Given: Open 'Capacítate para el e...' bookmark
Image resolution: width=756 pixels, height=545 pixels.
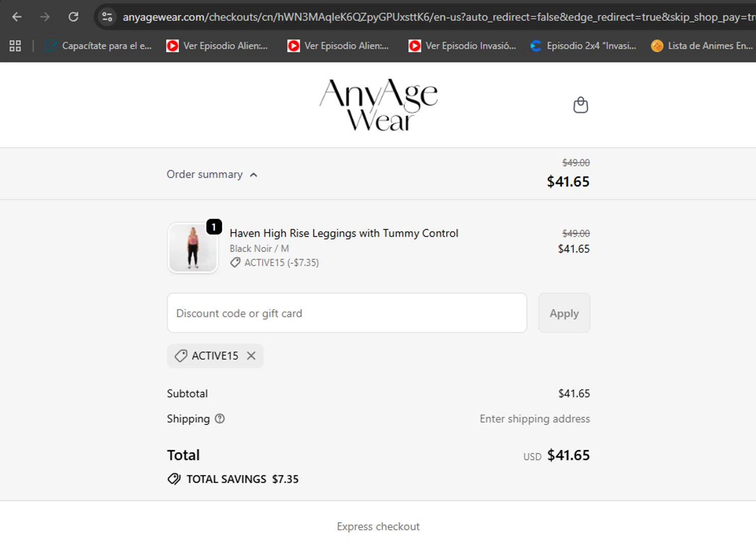Looking at the screenshot, I should (x=98, y=46).
